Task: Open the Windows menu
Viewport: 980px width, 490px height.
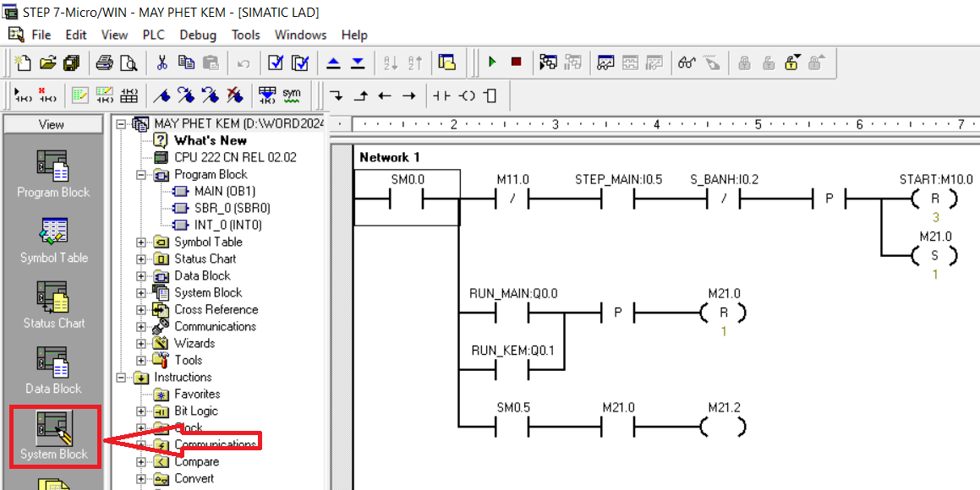Action: (301, 35)
